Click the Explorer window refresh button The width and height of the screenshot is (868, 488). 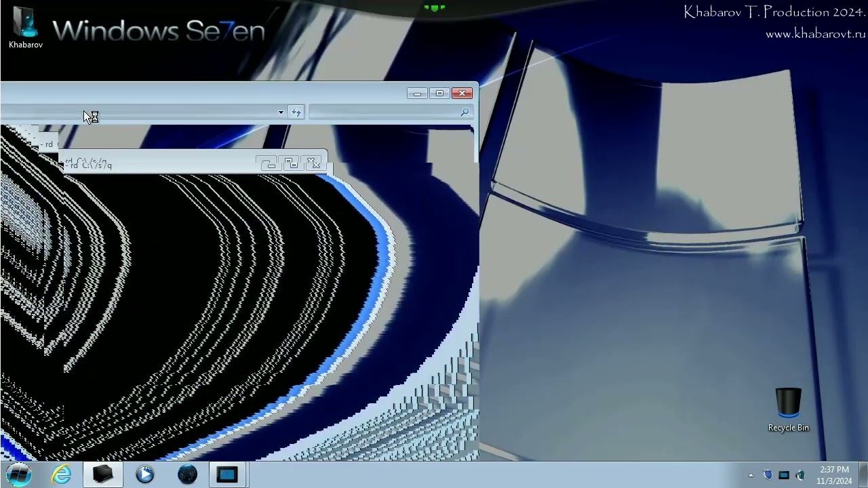click(296, 113)
